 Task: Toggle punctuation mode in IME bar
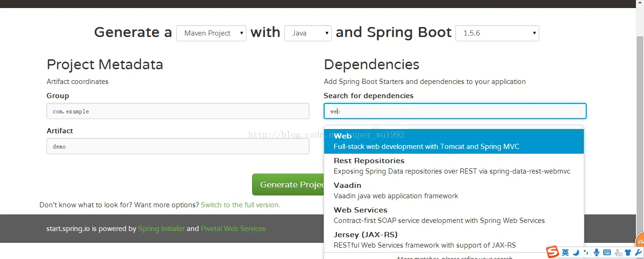[586, 252]
